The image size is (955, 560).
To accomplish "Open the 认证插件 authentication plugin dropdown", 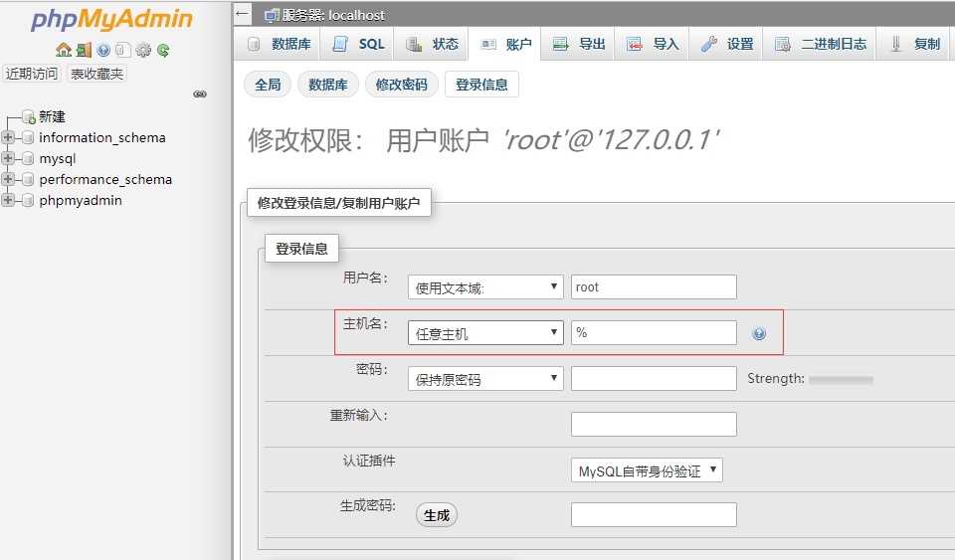I will [647, 470].
